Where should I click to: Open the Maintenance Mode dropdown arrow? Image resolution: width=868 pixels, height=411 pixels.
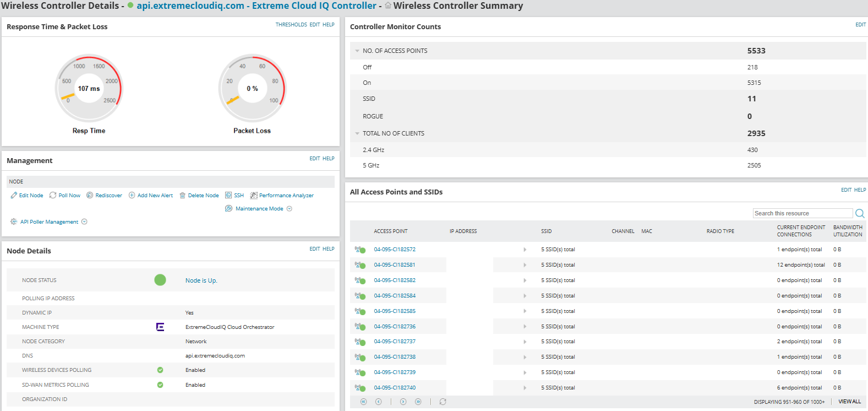point(290,209)
